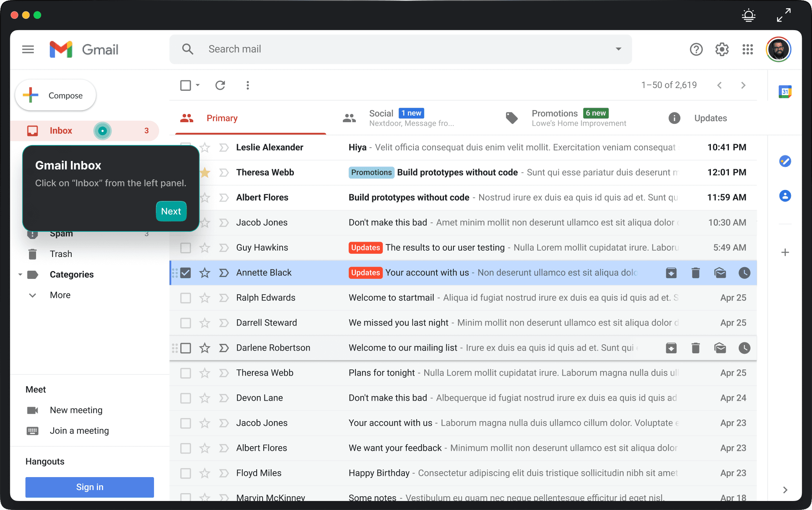The height and width of the screenshot is (510, 812).
Task: Click Next on the Gmail Inbox tooltip
Action: (171, 211)
